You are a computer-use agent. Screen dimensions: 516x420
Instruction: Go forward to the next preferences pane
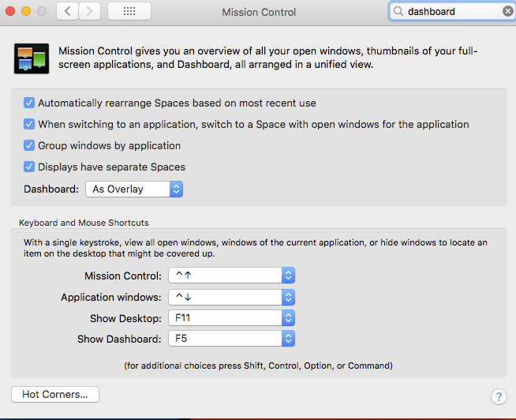tap(89, 12)
